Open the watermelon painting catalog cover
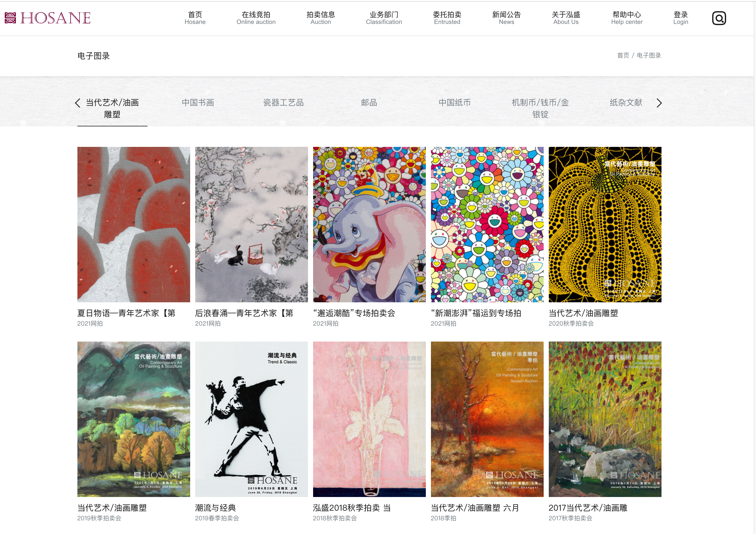The width and height of the screenshot is (756, 534). (134, 225)
